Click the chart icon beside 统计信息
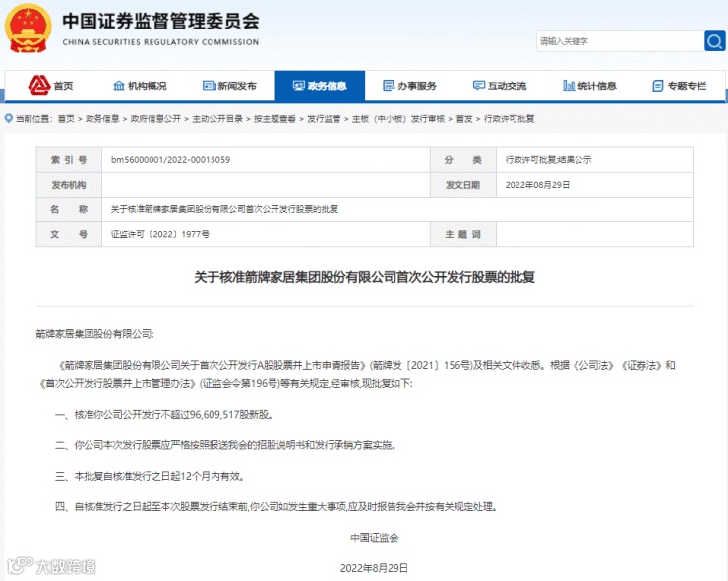 click(x=569, y=86)
